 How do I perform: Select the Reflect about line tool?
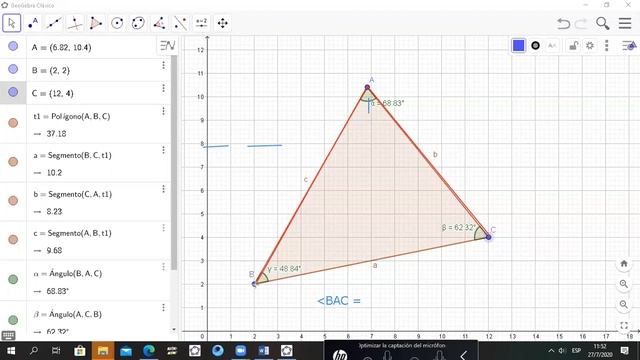point(180,23)
